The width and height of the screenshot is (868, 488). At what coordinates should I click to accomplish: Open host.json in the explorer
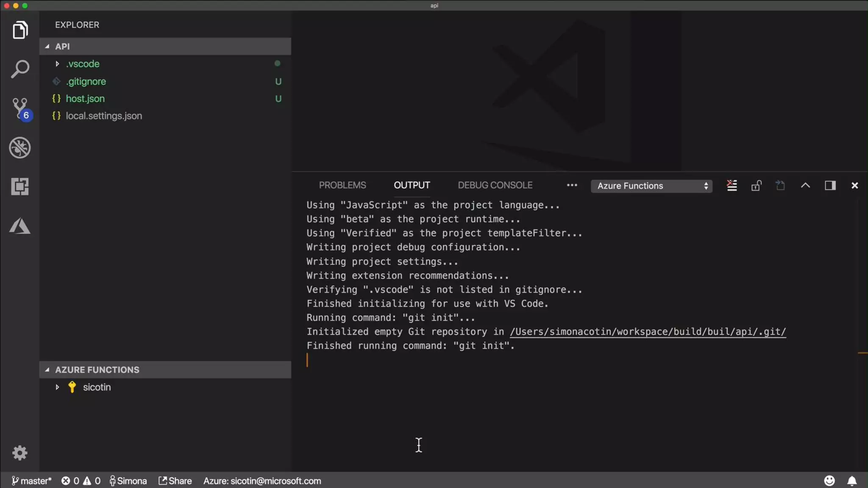point(85,99)
